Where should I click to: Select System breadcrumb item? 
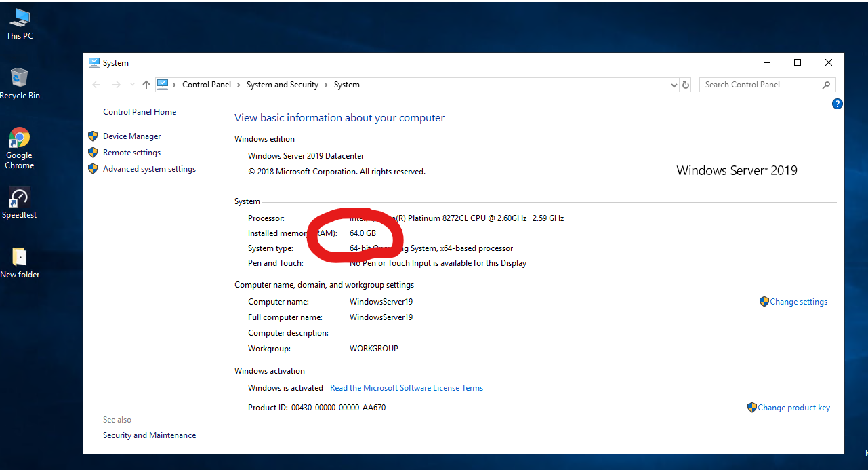347,85
